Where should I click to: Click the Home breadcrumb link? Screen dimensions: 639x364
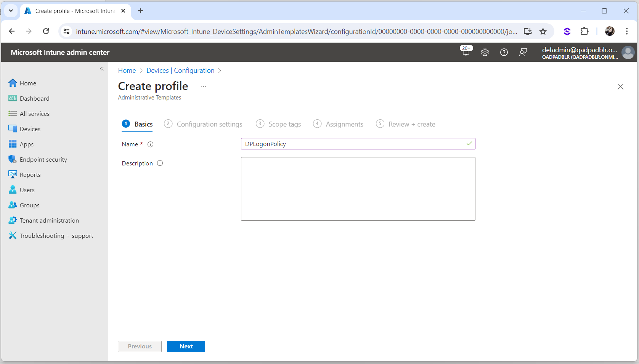pyautogui.click(x=127, y=71)
